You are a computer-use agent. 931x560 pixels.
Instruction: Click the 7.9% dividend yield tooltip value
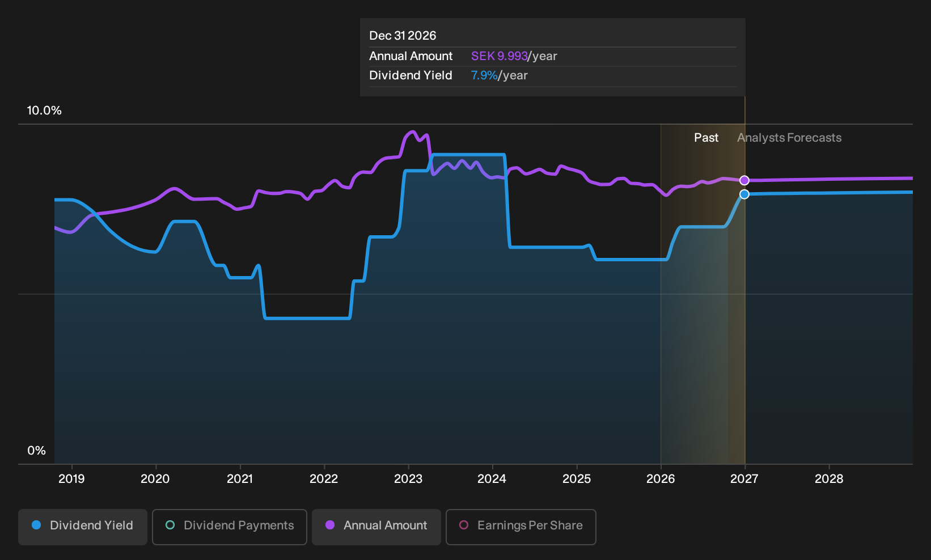[x=484, y=75]
